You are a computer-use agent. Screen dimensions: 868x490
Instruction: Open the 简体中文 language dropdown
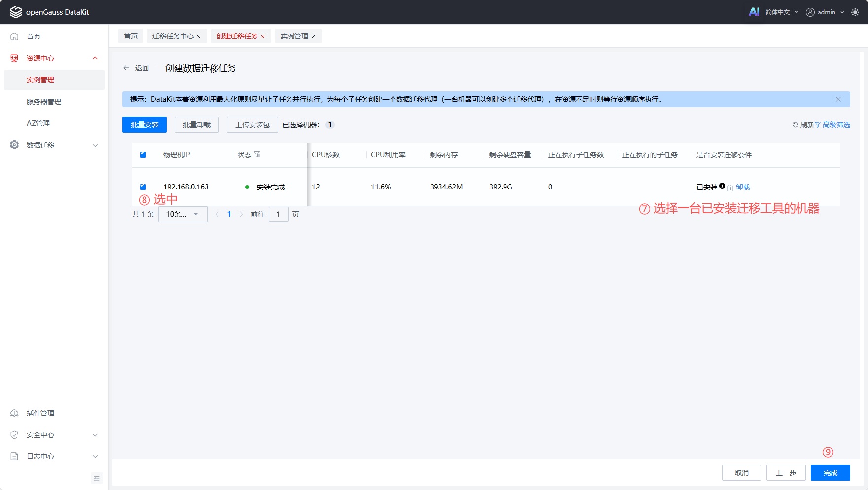pyautogui.click(x=782, y=12)
